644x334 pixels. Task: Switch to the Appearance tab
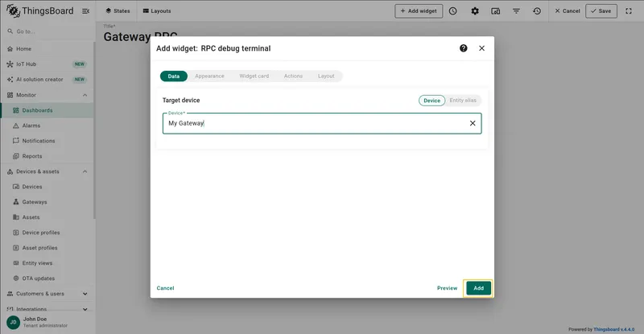tap(209, 76)
